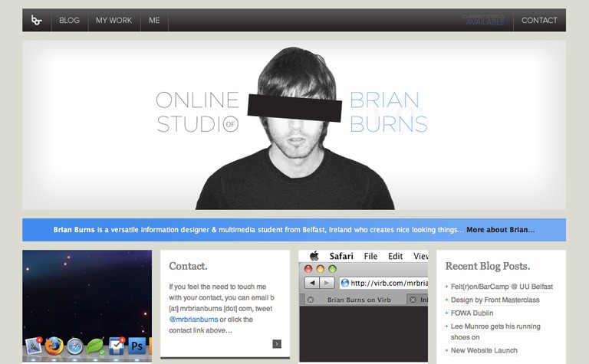This screenshot has height=364, width=589.
Task: Open Design by Front Masterclass post
Action: pyautogui.click(x=495, y=300)
